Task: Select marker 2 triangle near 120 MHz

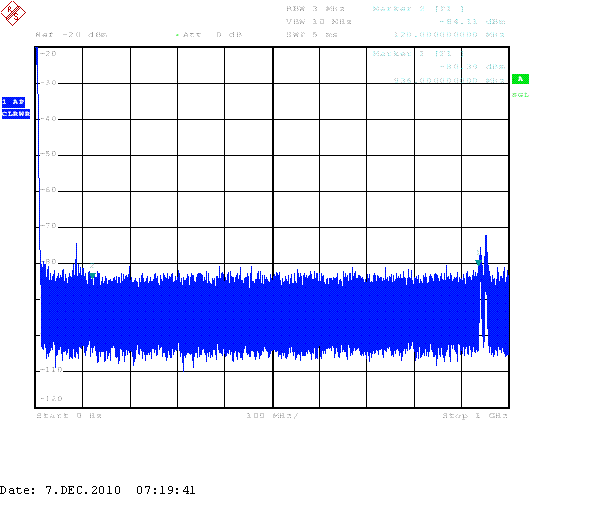Action: pos(93,275)
